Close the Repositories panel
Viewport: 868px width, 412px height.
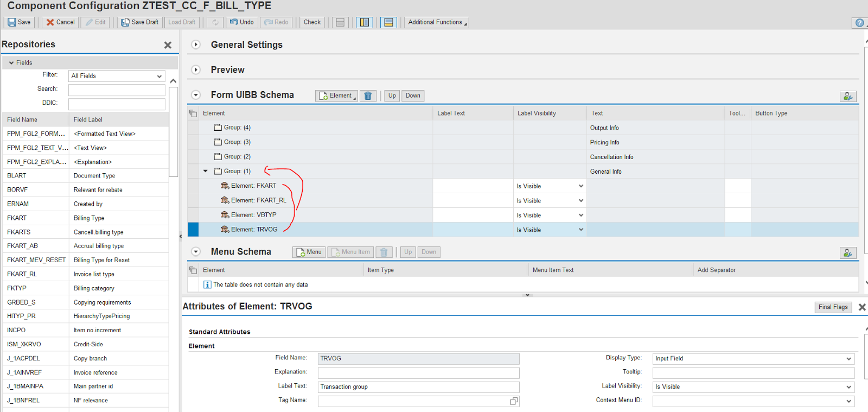click(x=168, y=45)
